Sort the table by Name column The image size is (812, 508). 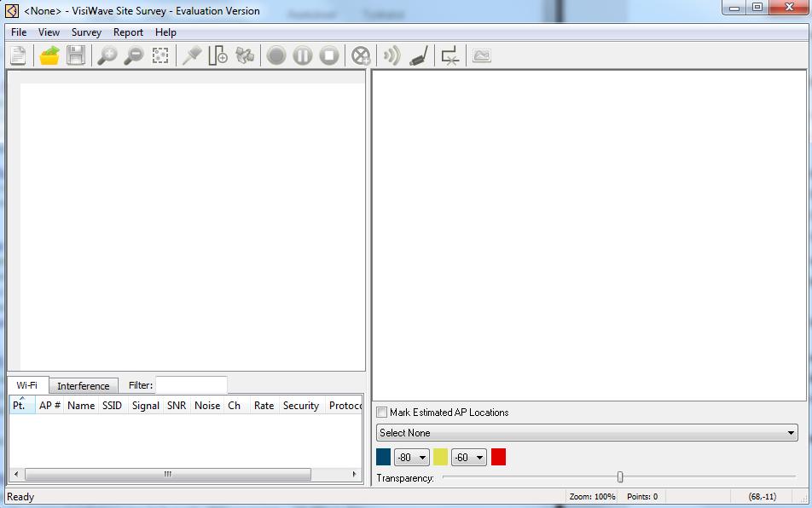point(81,406)
